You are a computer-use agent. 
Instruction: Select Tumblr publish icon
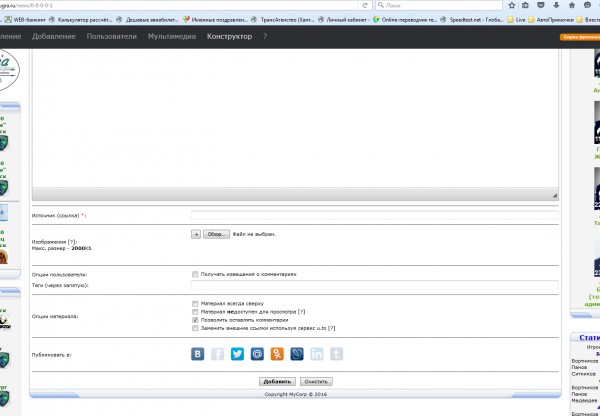coord(337,354)
